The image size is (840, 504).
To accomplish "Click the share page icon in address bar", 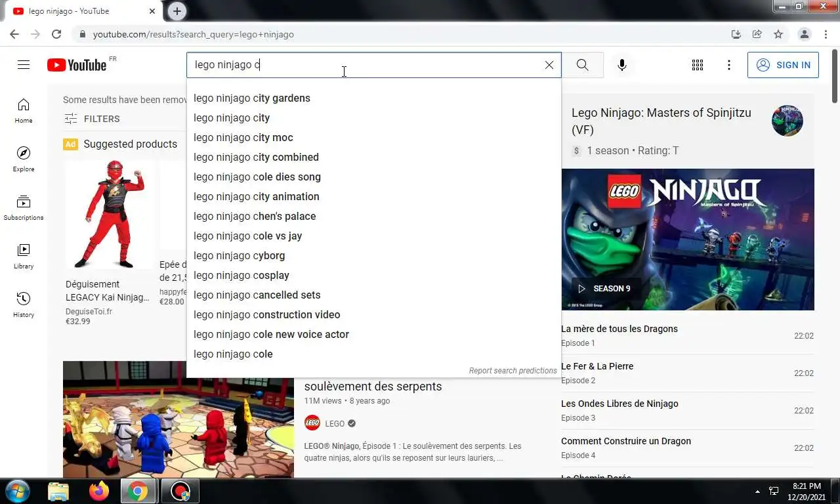I will click(757, 34).
